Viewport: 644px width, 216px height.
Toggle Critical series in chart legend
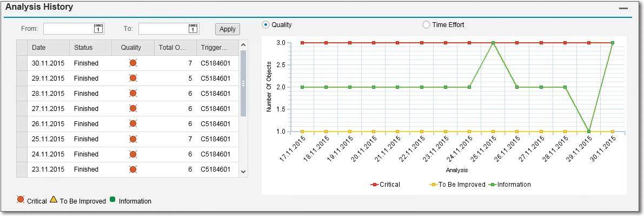pyautogui.click(x=385, y=185)
